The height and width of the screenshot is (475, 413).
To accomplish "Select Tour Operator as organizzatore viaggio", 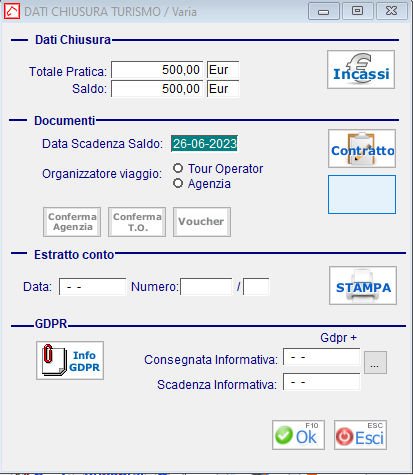I will tap(178, 168).
